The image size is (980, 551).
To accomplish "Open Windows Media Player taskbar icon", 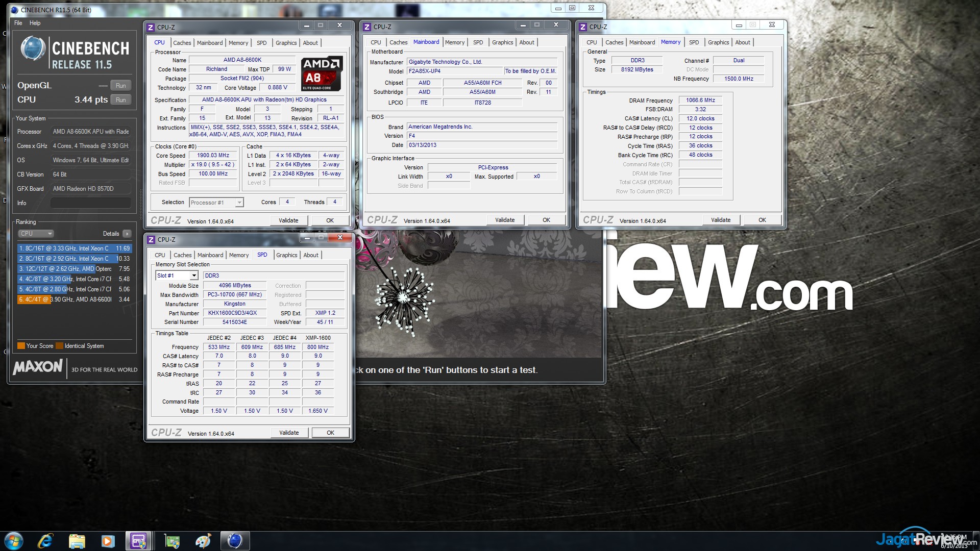I will (x=108, y=540).
